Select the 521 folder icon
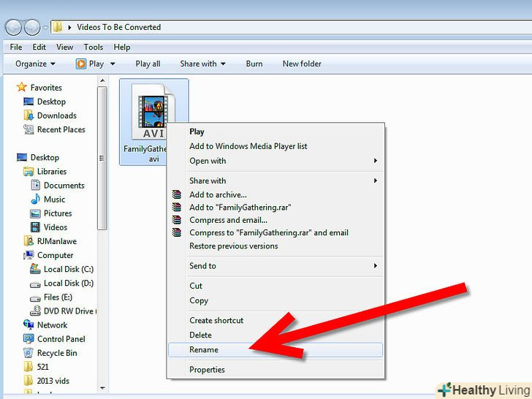The width and height of the screenshot is (532, 399). [28, 367]
